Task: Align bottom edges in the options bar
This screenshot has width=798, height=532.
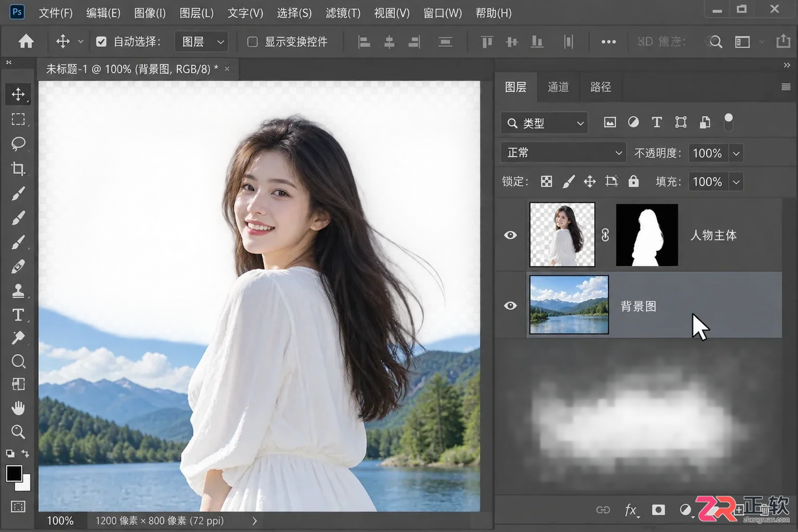Action: point(537,42)
